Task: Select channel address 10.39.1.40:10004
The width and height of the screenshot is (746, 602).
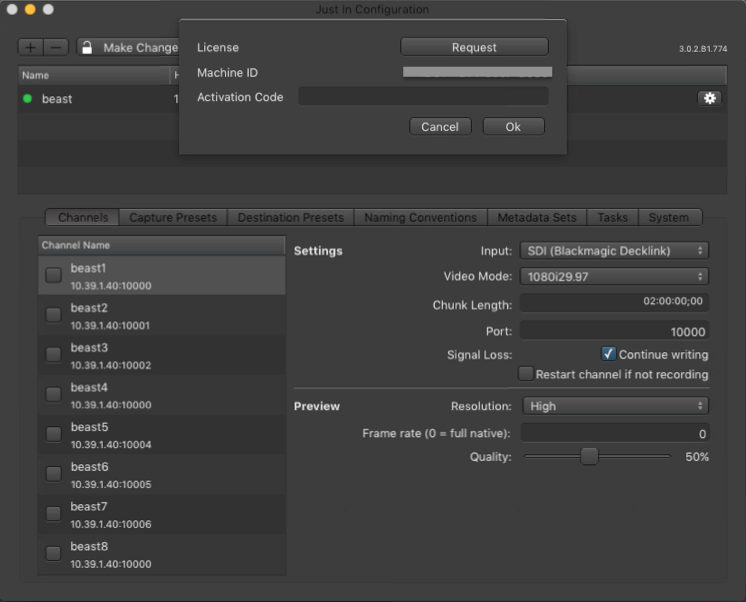Action: (x=111, y=444)
